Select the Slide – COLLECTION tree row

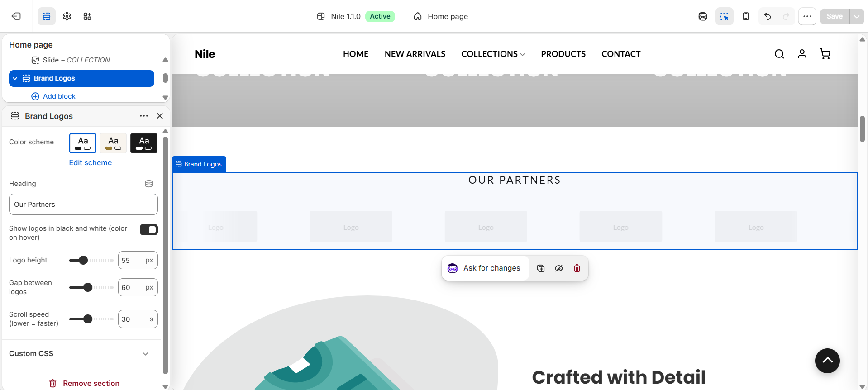pos(76,60)
